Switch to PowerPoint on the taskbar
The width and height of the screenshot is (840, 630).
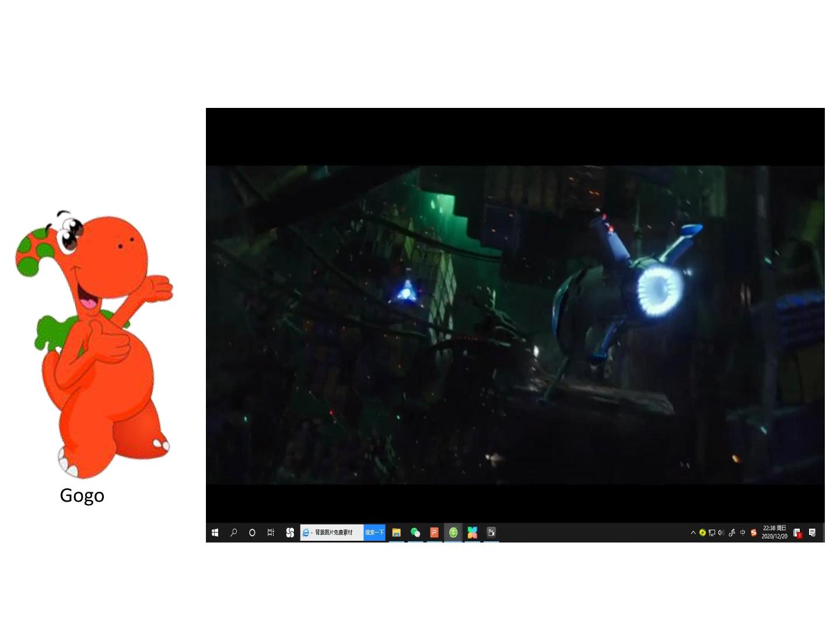(434, 533)
